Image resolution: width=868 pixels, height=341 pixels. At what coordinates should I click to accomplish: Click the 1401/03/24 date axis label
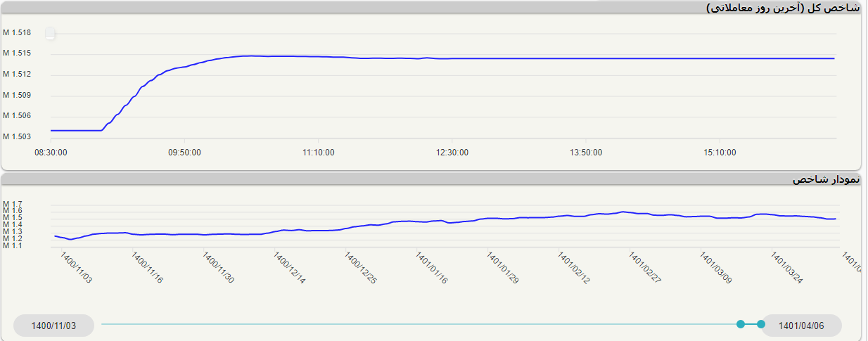[787, 269]
